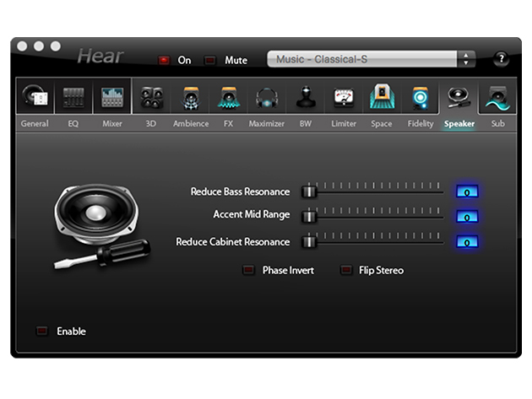Image resolution: width=532 pixels, height=399 pixels.
Task: Open the Sub subwoofer icon
Action: [x=497, y=98]
